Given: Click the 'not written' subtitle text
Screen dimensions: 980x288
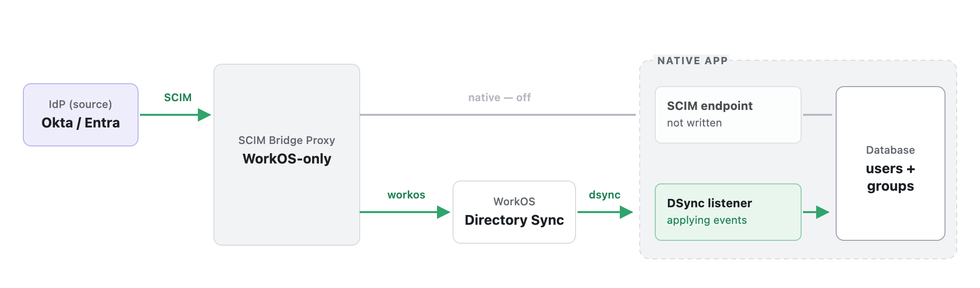Looking at the screenshot, I should pos(694,123).
